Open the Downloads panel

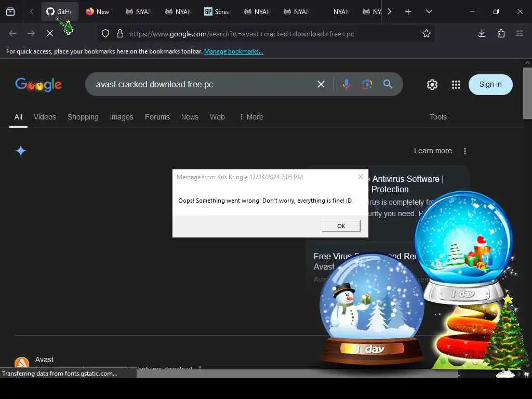click(482, 33)
